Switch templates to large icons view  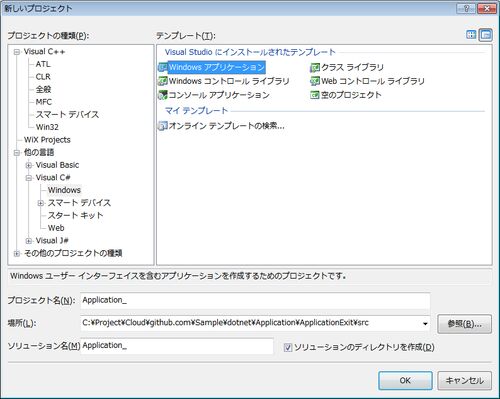[471, 35]
